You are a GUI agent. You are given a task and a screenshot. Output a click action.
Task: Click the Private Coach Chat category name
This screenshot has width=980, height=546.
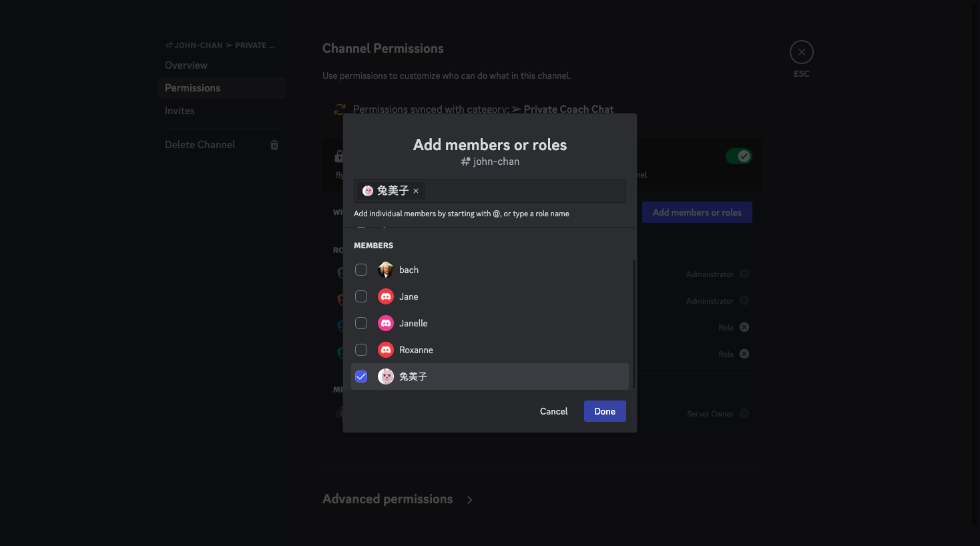point(568,109)
